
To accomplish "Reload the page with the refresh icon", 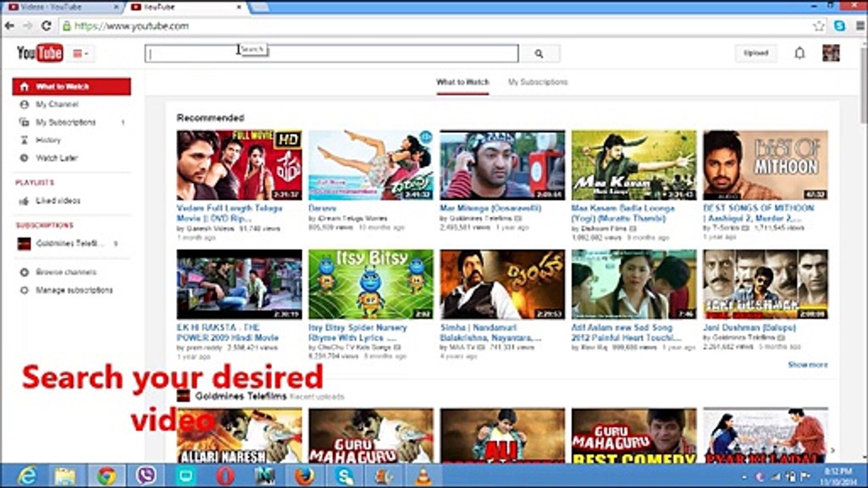I will tap(46, 26).
